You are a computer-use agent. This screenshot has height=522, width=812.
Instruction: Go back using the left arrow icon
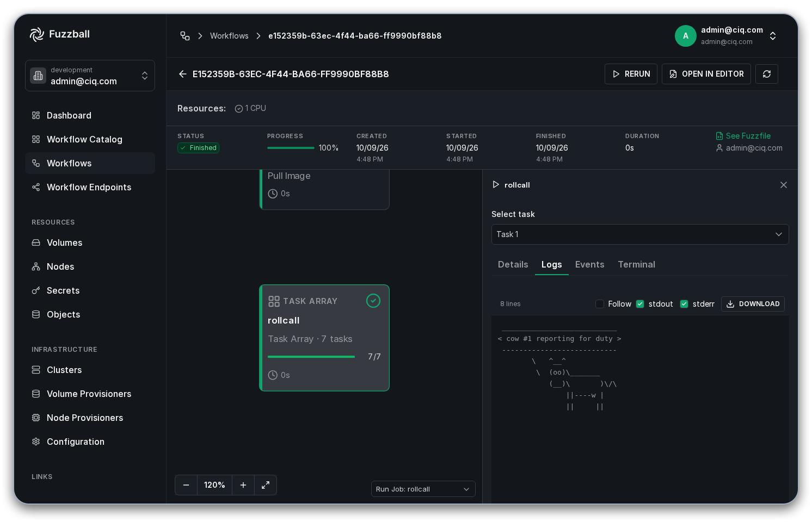click(x=183, y=74)
